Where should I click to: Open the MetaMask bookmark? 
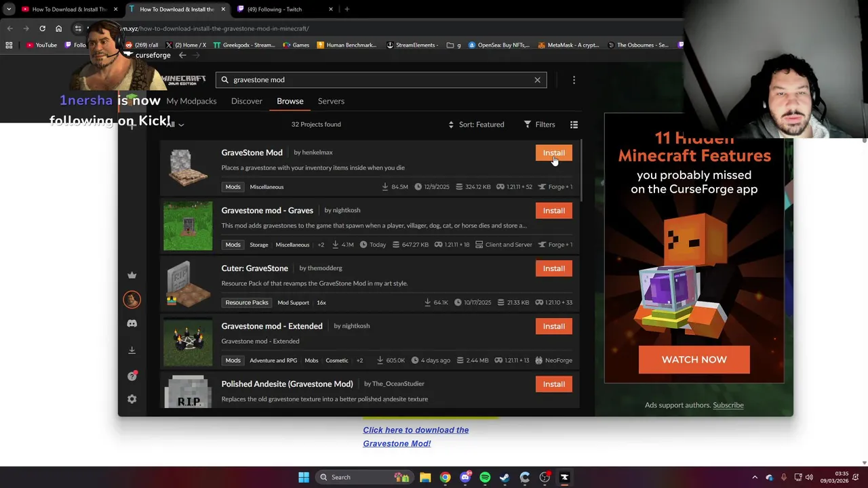tap(568, 45)
